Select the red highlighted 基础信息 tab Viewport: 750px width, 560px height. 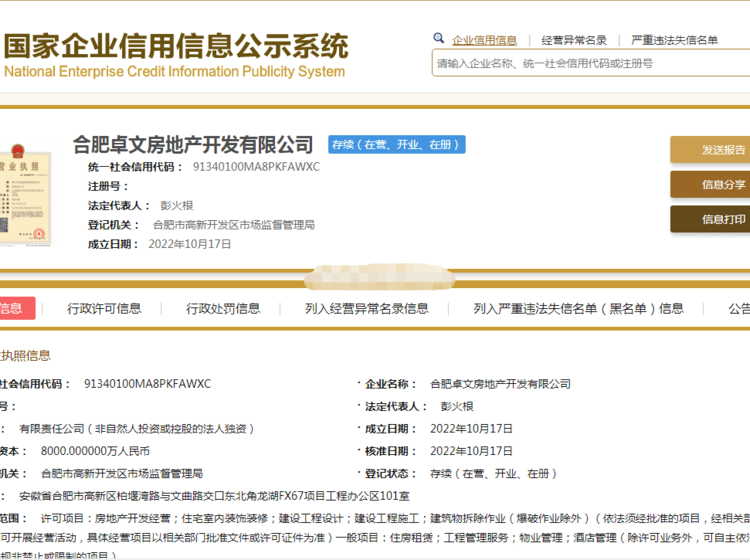pos(14,308)
